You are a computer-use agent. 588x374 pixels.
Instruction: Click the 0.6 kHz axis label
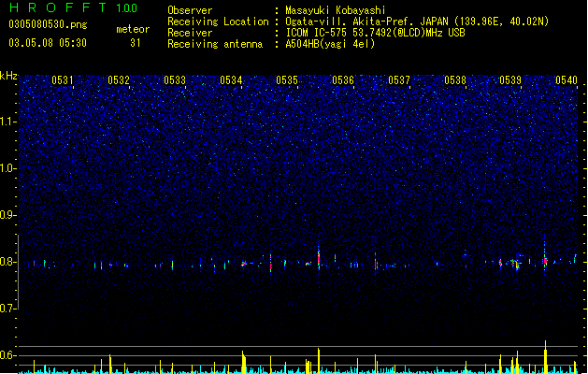pos(7,355)
